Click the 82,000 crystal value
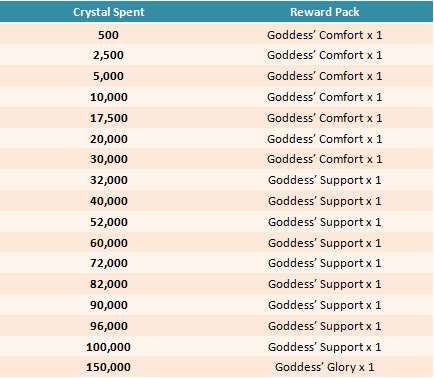The height and width of the screenshot is (379, 434). click(x=109, y=284)
